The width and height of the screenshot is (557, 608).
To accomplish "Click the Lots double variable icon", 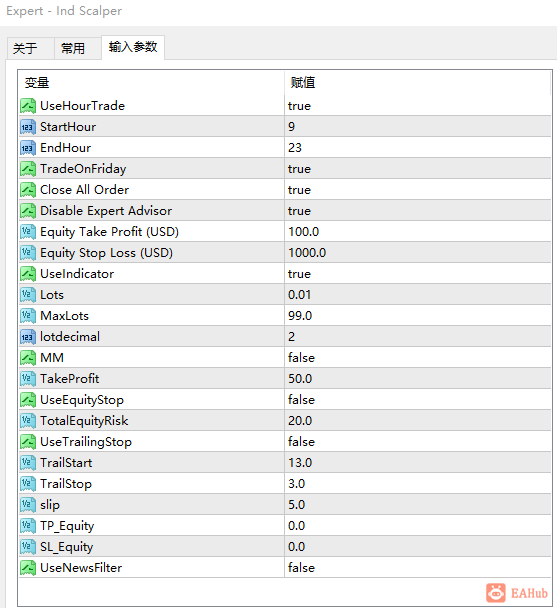I will pos(28,295).
